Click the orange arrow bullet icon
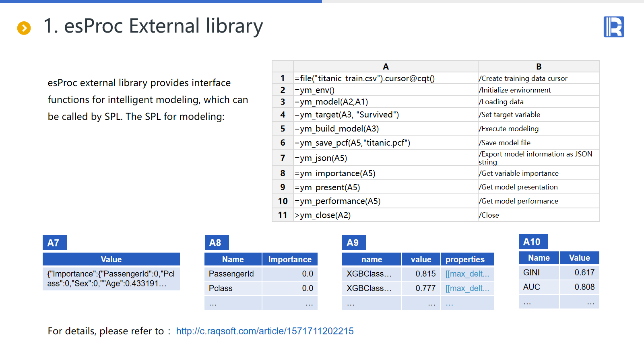The width and height of the screenshot is (644, 362). pyautogui.click(x=24, y=28)
